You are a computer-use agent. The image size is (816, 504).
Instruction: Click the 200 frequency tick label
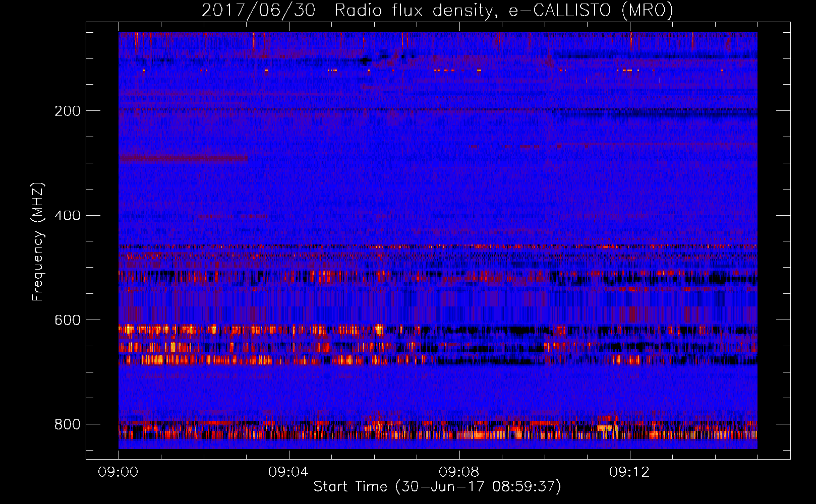[x=68, y=111]
